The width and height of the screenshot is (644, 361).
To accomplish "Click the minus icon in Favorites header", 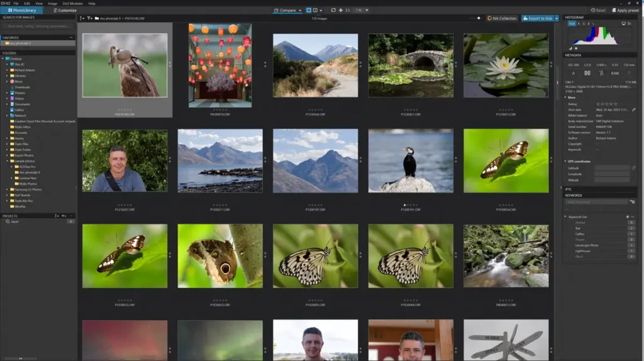I will pyautogui.click(x=71, y=37).
